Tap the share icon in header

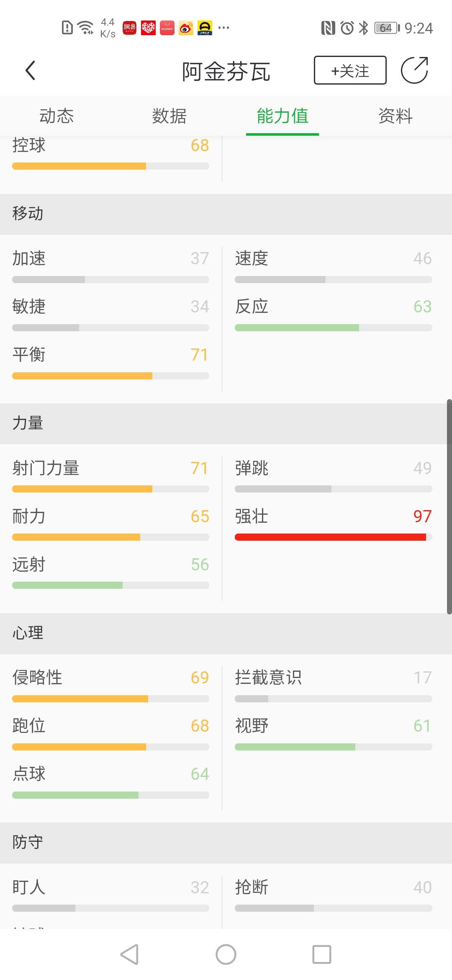(x=414, y=70)
